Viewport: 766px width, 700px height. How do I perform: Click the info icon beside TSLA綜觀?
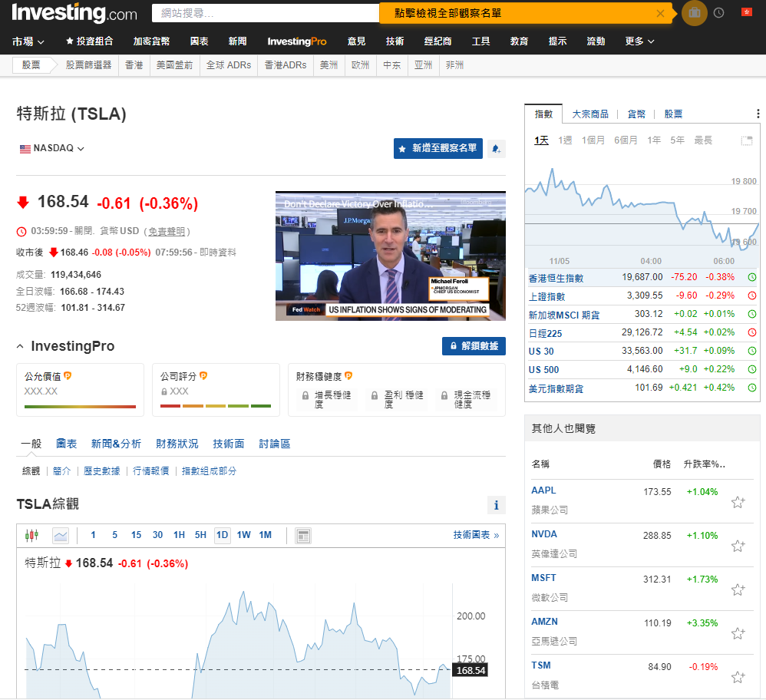point(497,505)
